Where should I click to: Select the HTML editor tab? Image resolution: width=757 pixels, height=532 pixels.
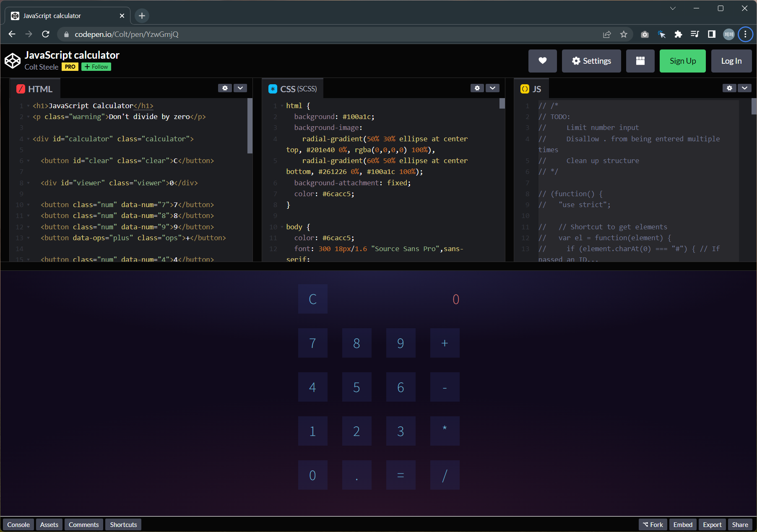(x=35, y=89)
